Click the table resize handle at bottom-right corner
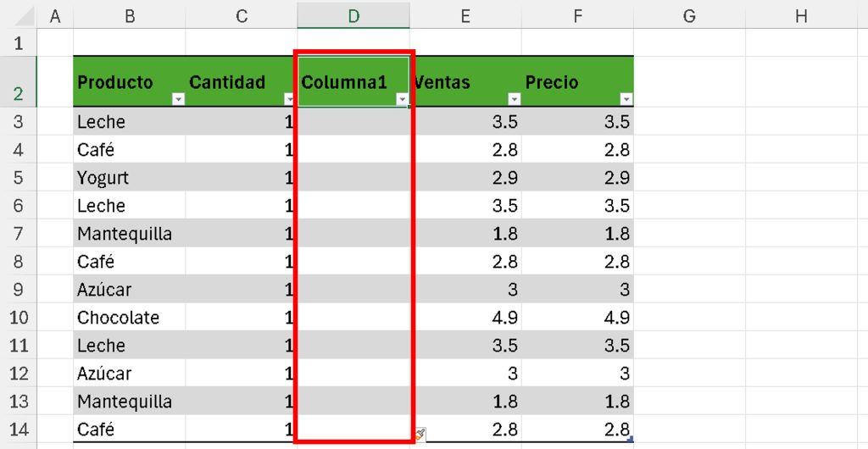The height and width of the screenshot is (449, 868). (x=630, y=439)
